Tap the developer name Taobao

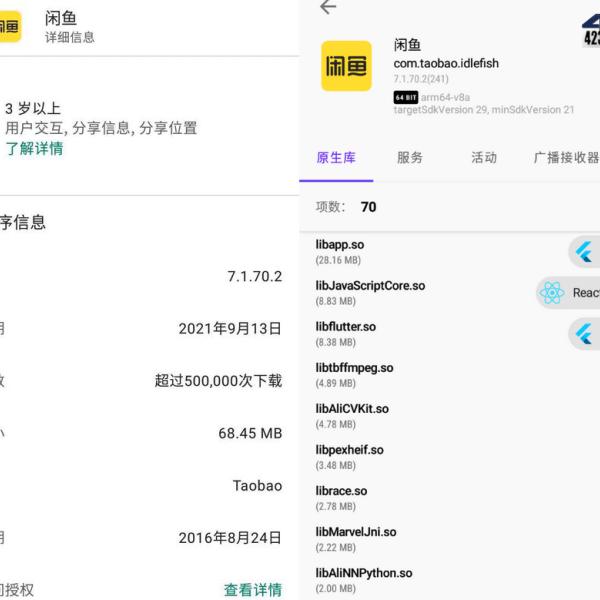click(x=258, y=486)
